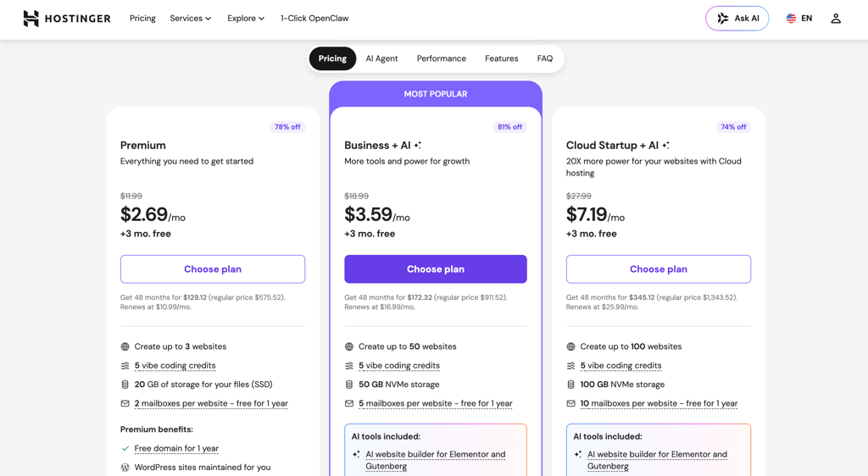Viewport: 868px width, 476px height.
Task: Click globe icon next to 3 websites
Action: 125,346
